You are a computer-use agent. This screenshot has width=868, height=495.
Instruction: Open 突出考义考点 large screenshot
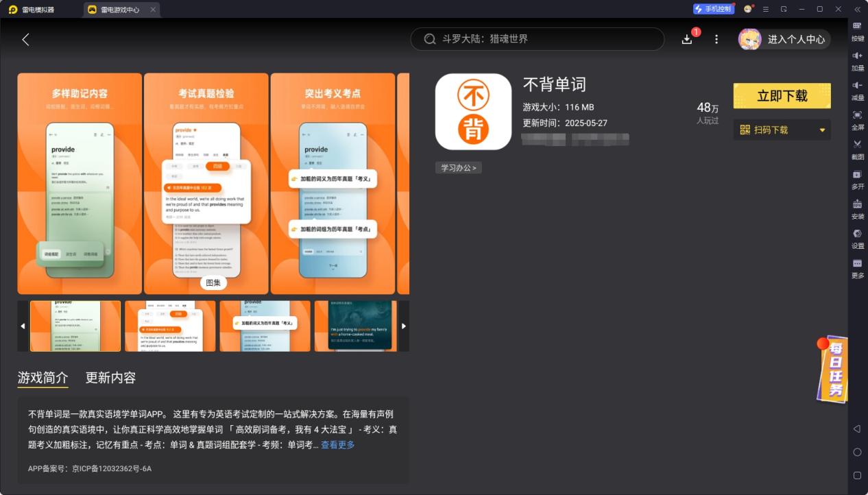click(333, 184)
